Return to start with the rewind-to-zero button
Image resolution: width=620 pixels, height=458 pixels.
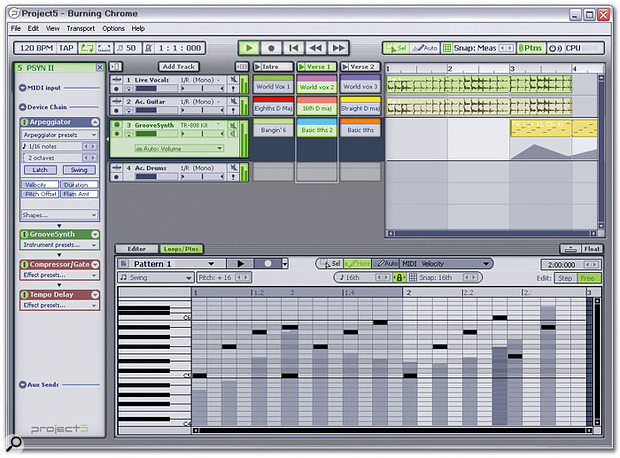pyautogui.click(x=293, y=48)
